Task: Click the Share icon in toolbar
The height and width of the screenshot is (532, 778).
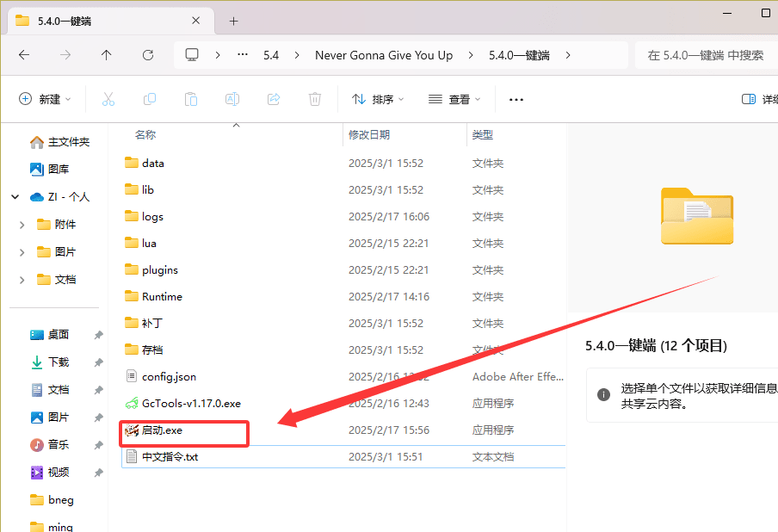Action: click(x=274, y=99)
